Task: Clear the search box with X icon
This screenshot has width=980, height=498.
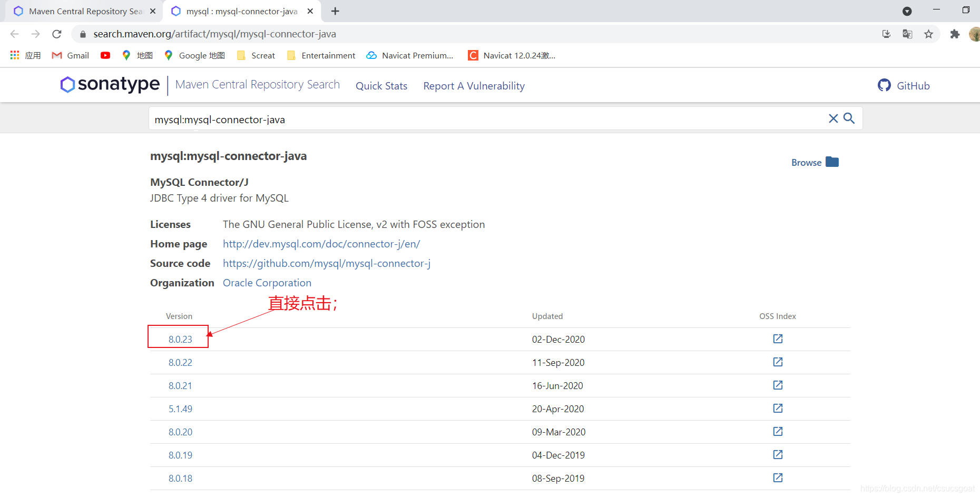Action: pos(833,118)
